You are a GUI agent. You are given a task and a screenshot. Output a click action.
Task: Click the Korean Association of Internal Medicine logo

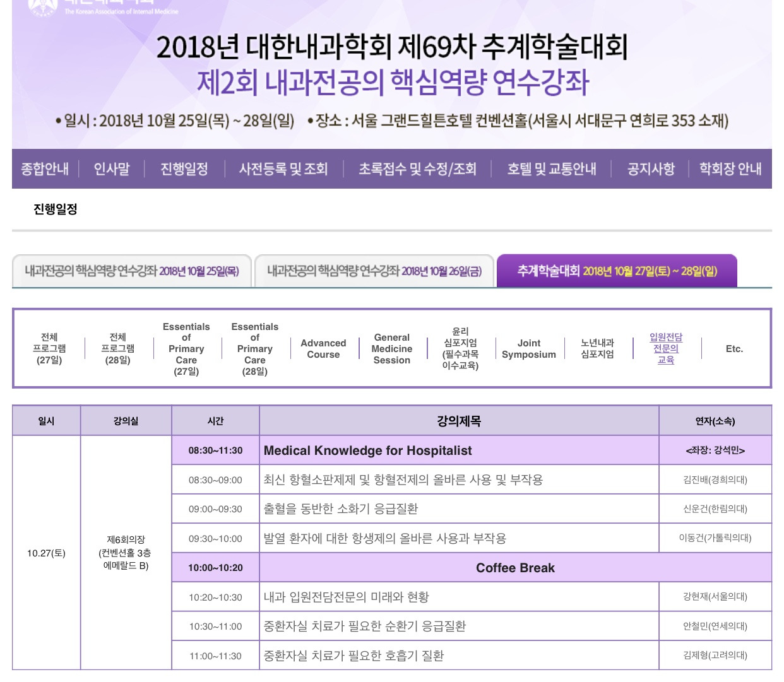pos(104,8)
